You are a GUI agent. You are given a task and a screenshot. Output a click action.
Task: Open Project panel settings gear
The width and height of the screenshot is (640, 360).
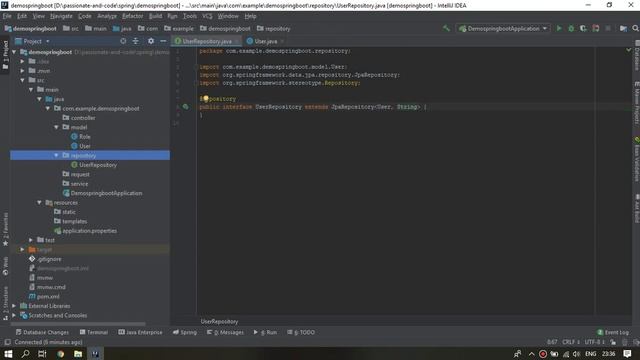point(151,41)
